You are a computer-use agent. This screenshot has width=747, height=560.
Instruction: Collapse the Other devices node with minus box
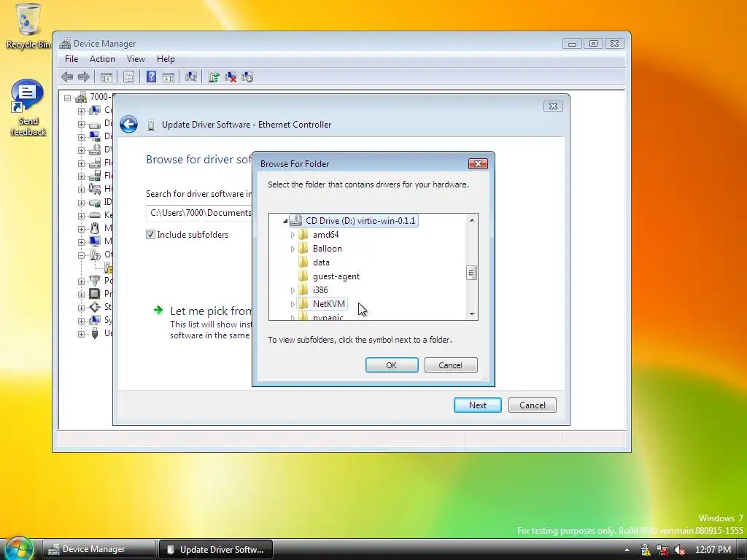point(81,255)
